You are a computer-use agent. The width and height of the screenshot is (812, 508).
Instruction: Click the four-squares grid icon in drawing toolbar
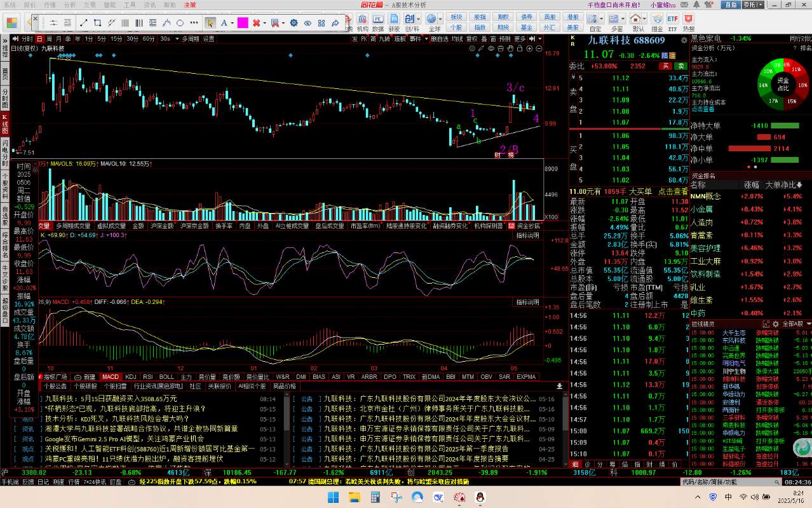pos(321,23)
